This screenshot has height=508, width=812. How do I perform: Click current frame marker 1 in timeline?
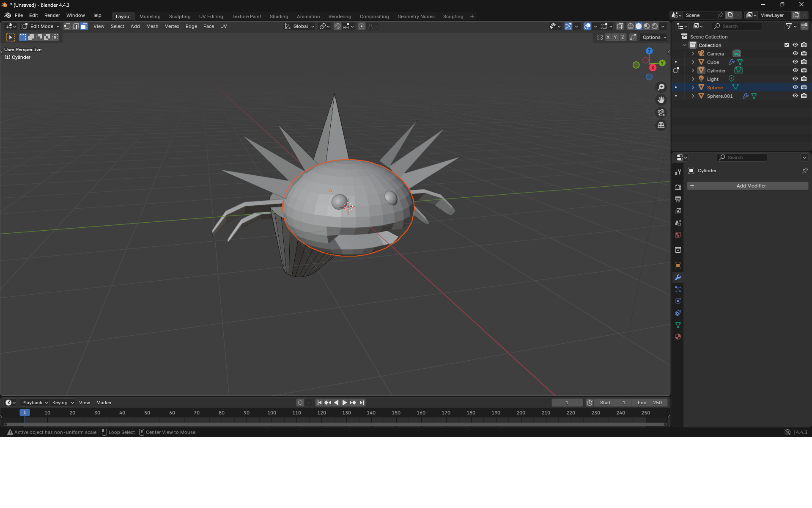[25, 413]
